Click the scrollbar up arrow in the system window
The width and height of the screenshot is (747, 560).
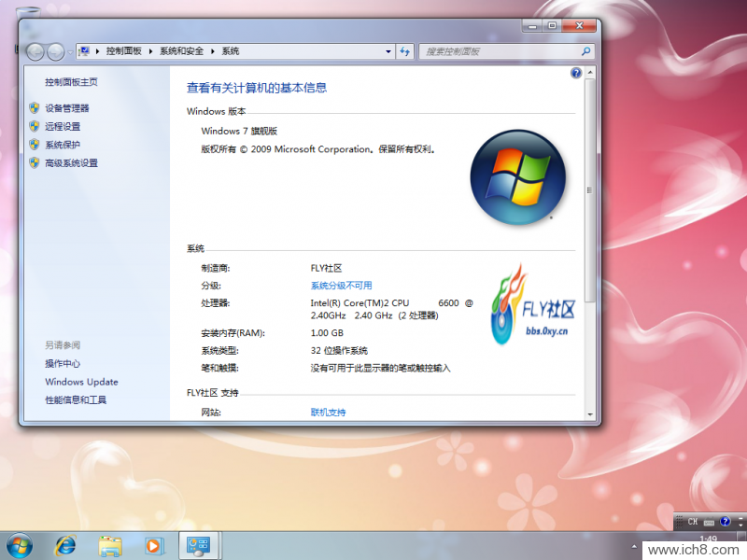click(590, 73)
